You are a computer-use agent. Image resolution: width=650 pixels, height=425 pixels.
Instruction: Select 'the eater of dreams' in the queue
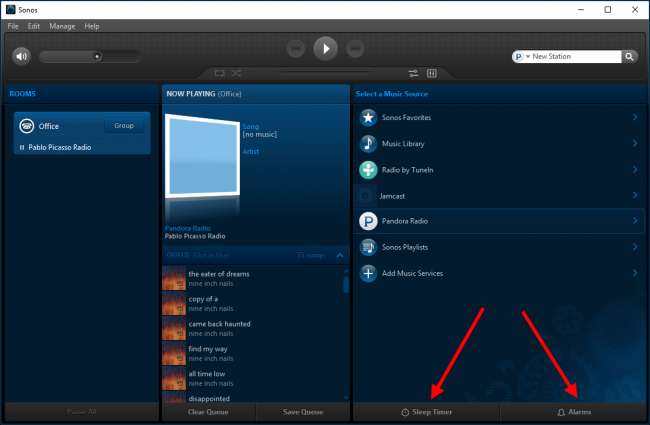pos(254,278)
